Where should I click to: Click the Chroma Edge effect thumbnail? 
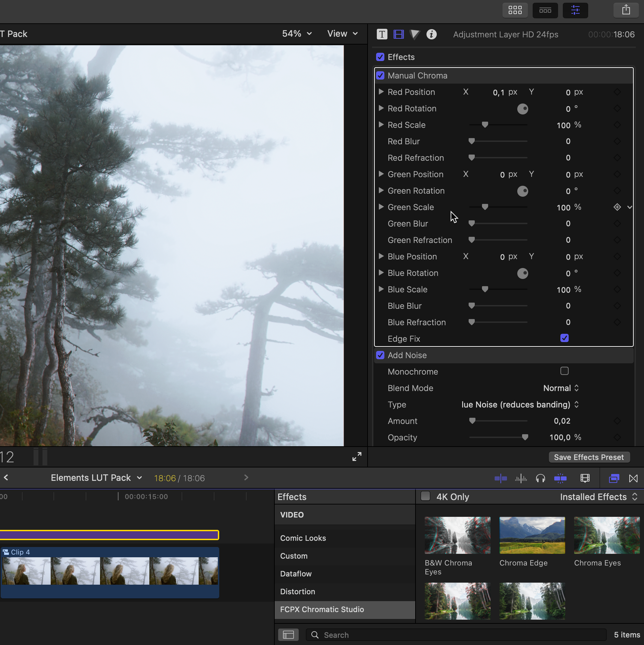click(532, 535)
